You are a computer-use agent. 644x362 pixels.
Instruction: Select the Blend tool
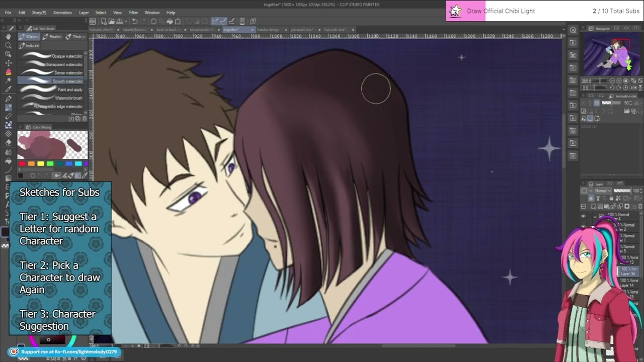click(x=8, y=152)
